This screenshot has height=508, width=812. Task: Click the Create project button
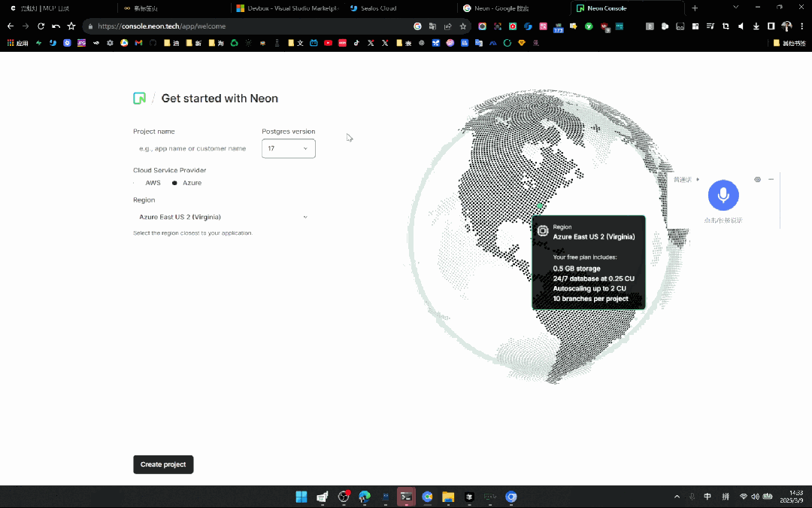point(163,464)
